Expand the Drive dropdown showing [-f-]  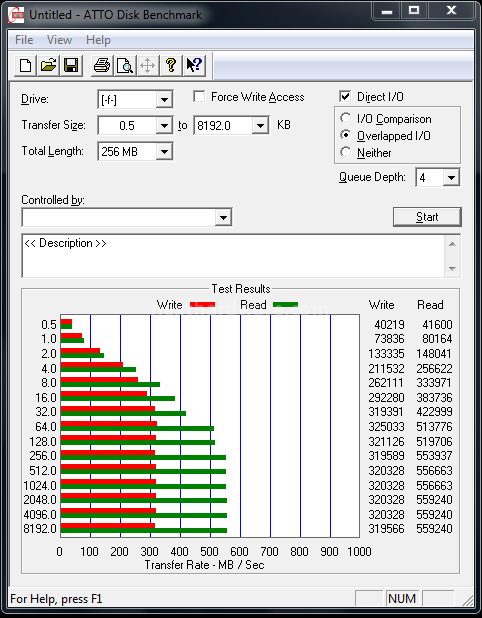coord(164,100)
